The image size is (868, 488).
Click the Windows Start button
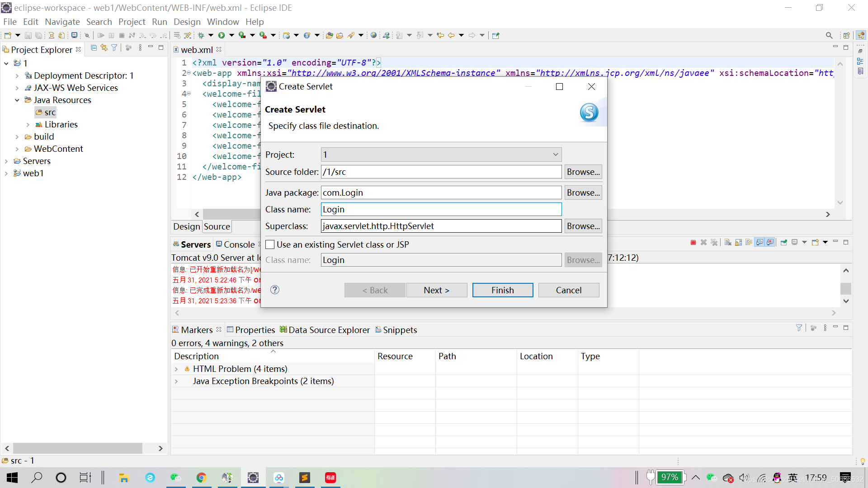(12, 478)
